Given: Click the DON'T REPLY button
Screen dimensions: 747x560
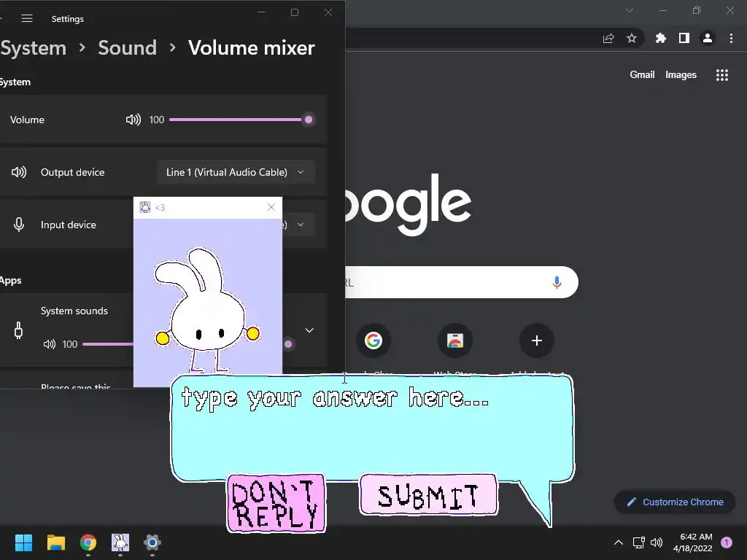Looking at the screenshot, I should coord(276,503).
